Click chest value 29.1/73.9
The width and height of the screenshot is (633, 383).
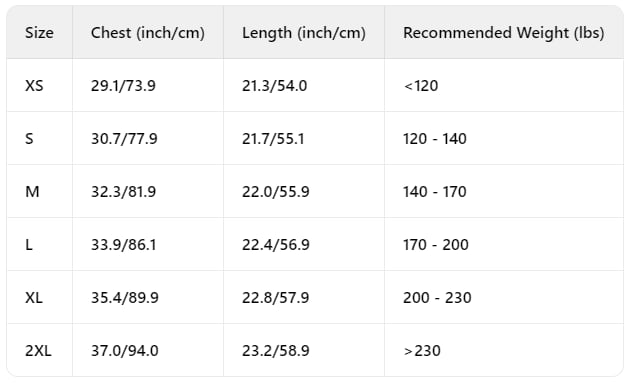click(123, 86)
